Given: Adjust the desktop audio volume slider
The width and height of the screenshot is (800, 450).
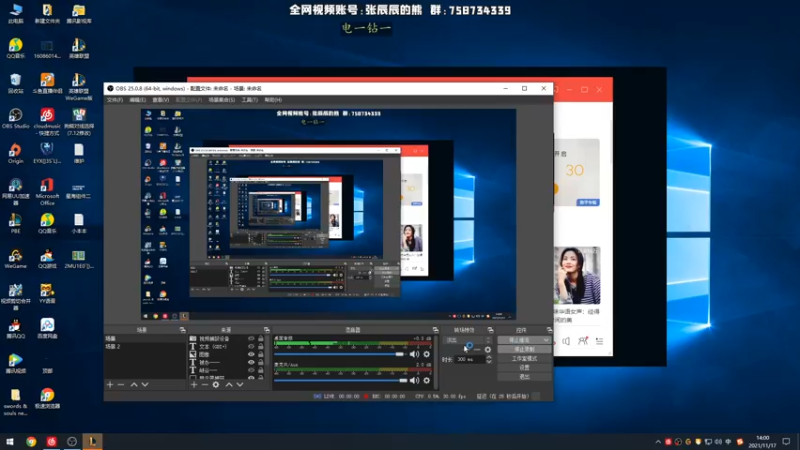Looking at the screenshot, I should [x=340, y=354].
